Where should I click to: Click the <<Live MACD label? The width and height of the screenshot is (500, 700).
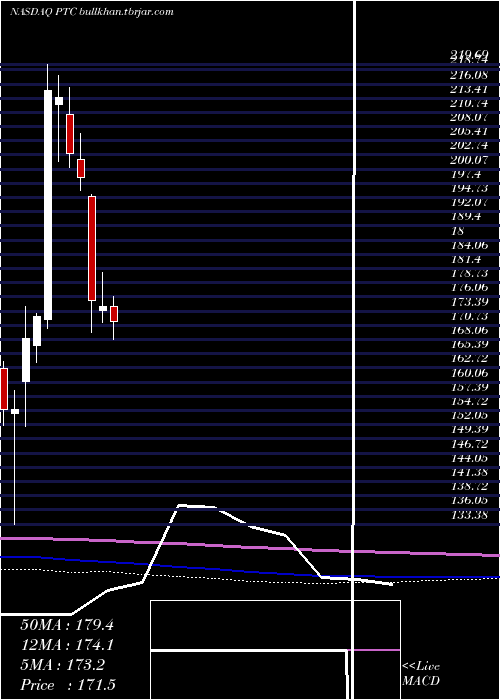pos(421,674)
